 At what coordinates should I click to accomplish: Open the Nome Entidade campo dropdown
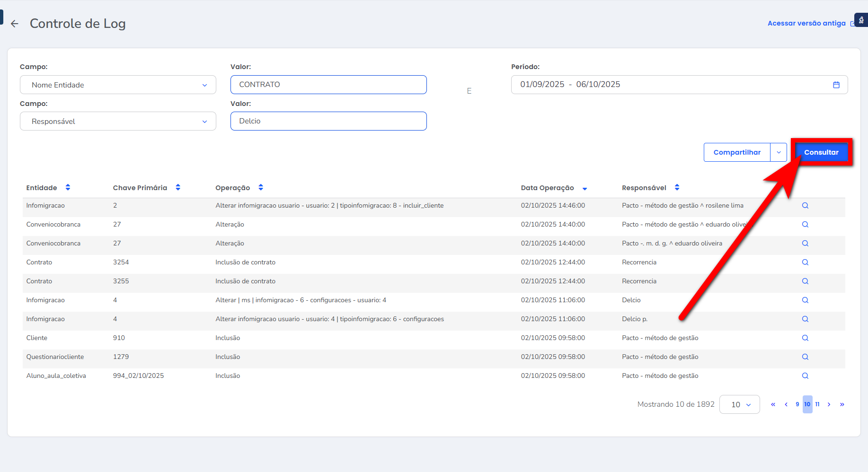tap(118, 85)
